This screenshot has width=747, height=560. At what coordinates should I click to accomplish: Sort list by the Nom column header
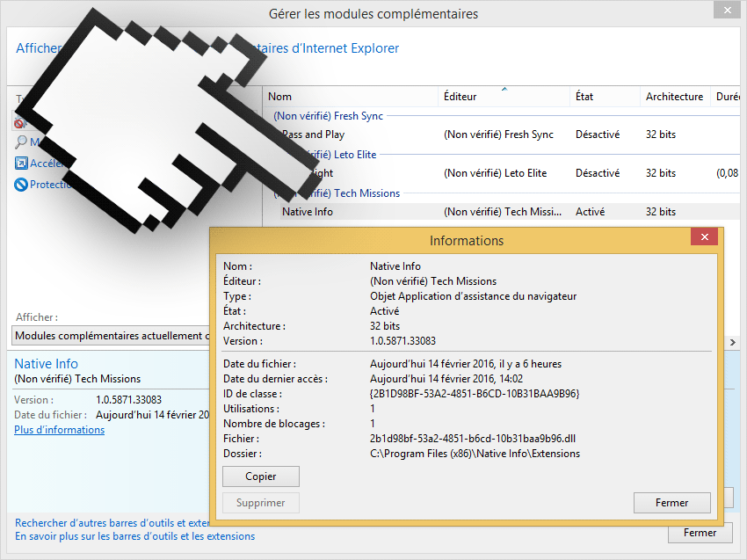[x=350, y=97]
